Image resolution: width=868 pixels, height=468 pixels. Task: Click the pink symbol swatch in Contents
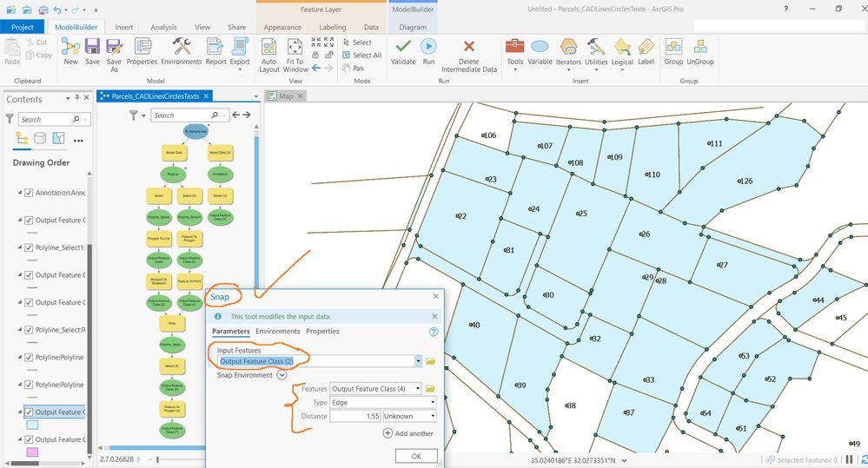(x=33, y=452)
